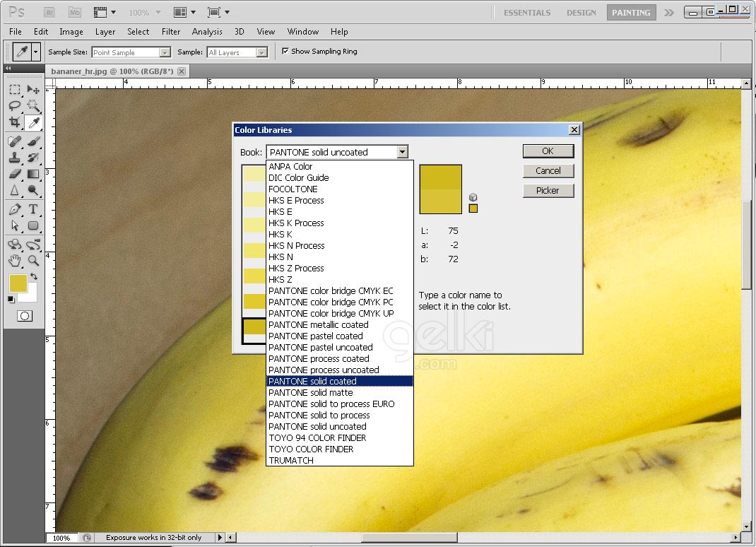Select the Brush tool
This screenshot has width=756, height=547.
(33, 141)
